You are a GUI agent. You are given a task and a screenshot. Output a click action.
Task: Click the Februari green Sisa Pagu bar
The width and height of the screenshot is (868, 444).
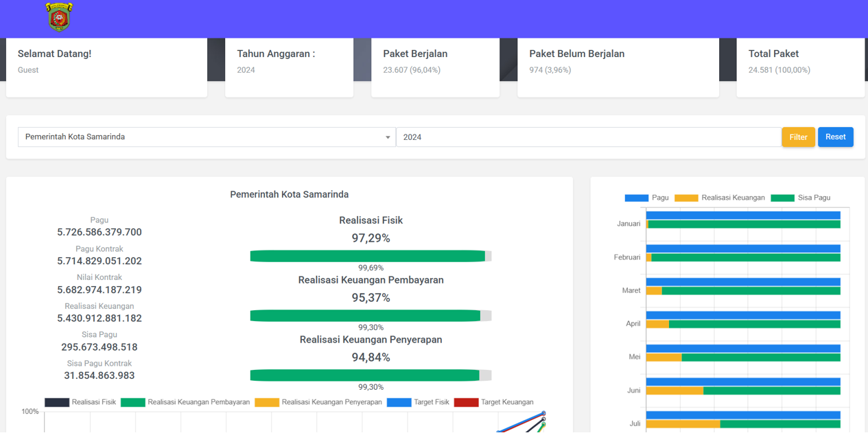pyautogui.click(x=746, y=257)
